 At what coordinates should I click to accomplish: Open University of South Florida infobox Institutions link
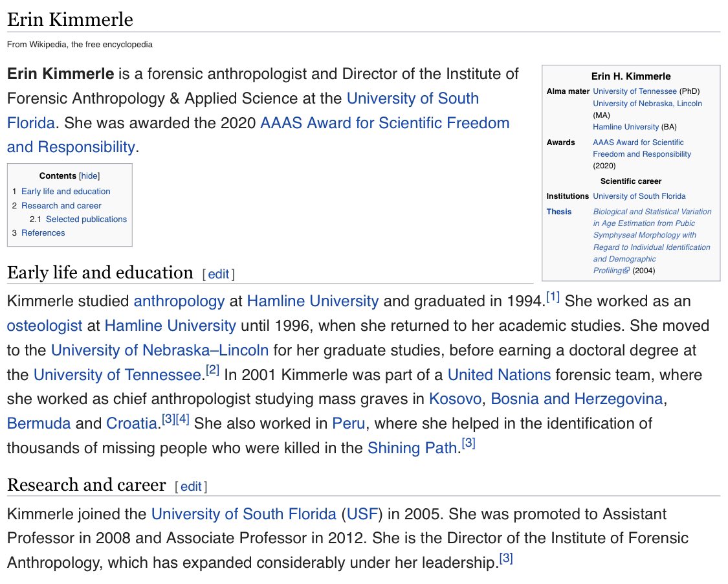click(639, 196)
